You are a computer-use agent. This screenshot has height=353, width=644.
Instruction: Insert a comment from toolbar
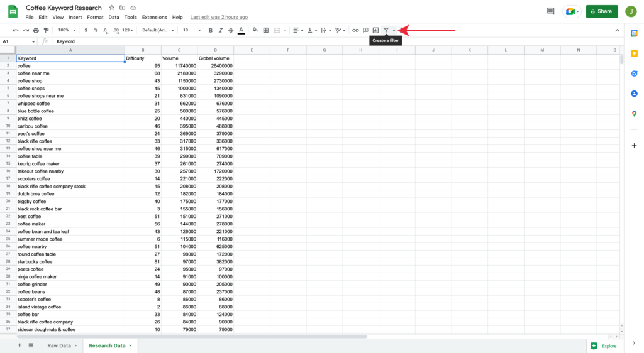[365, 30]
